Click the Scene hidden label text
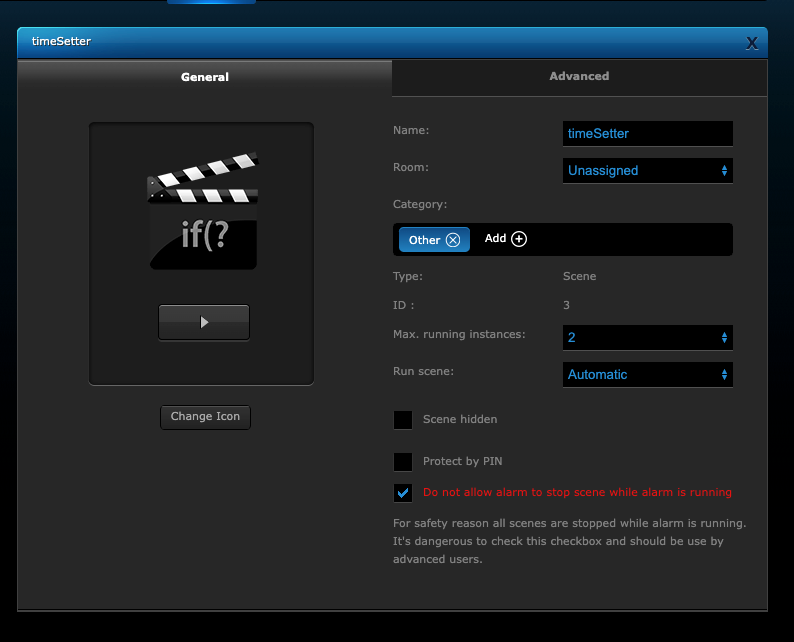Viewport: 794px width, 642px height. click(x=460, y=420)
